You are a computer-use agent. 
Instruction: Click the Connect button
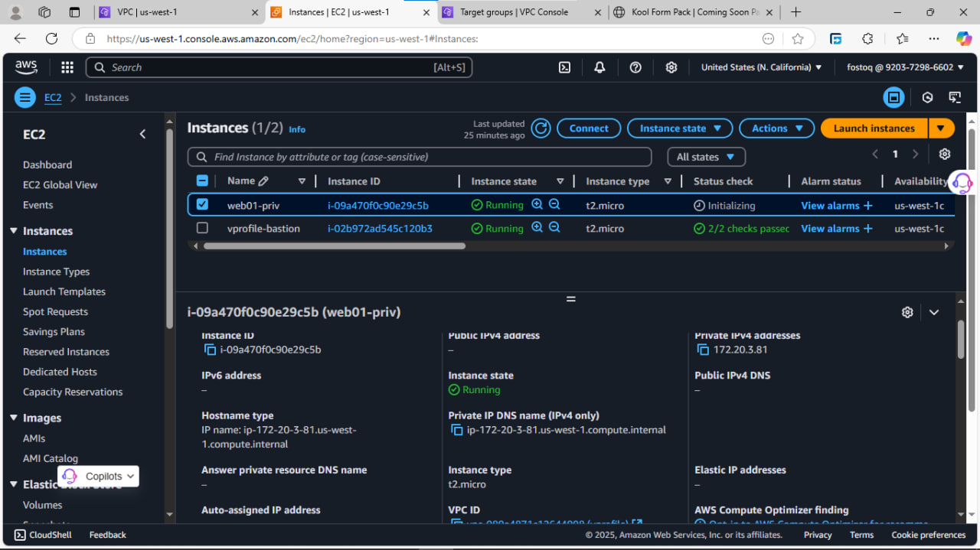(589, 129)
